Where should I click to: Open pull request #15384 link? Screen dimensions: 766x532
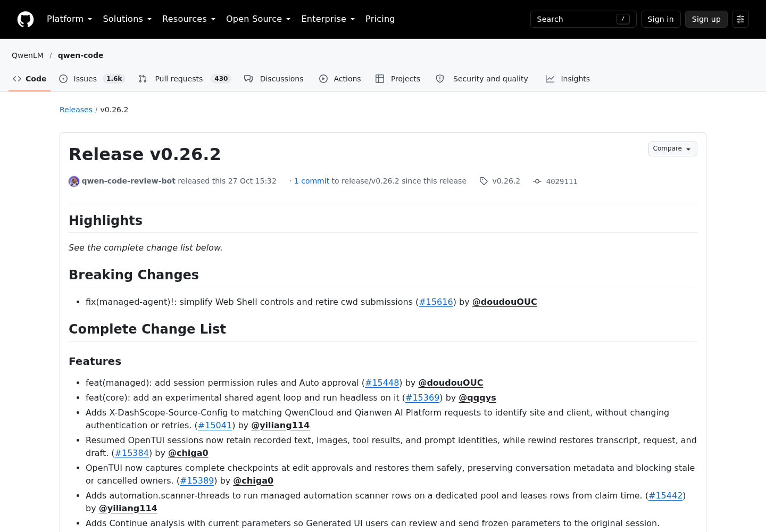click(x=132, y=453)
